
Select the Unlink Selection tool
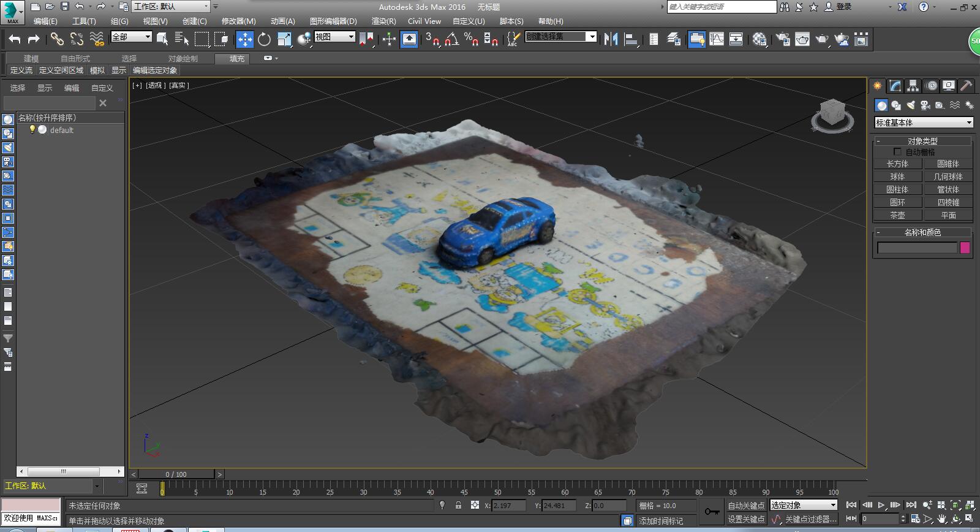77,39
